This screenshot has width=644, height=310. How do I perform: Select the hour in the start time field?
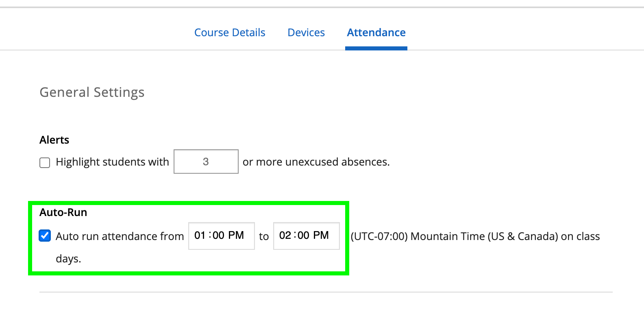[x=200, y=236]
